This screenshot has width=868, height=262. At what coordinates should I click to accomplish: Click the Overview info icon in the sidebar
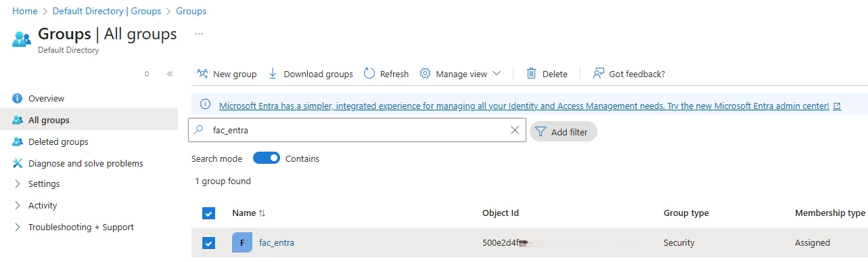18,99
